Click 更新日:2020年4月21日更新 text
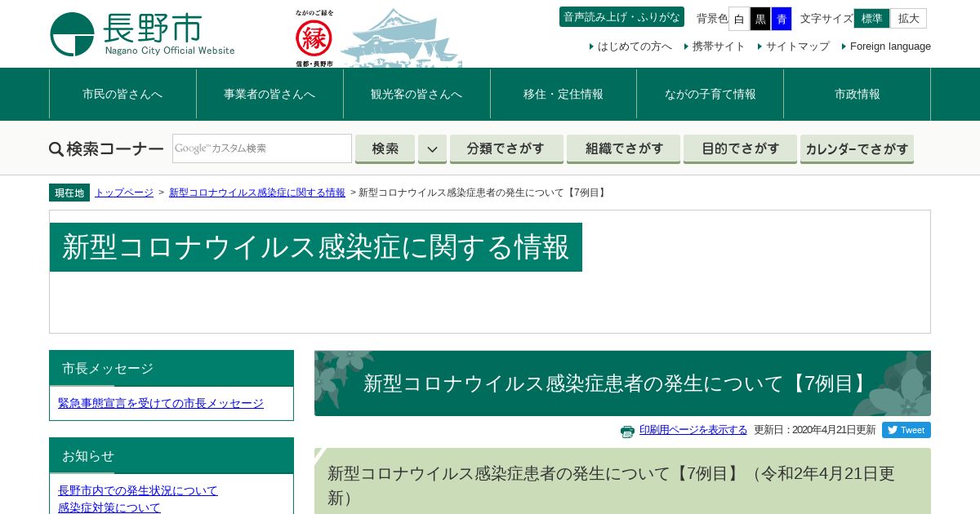 pos(814,430)
